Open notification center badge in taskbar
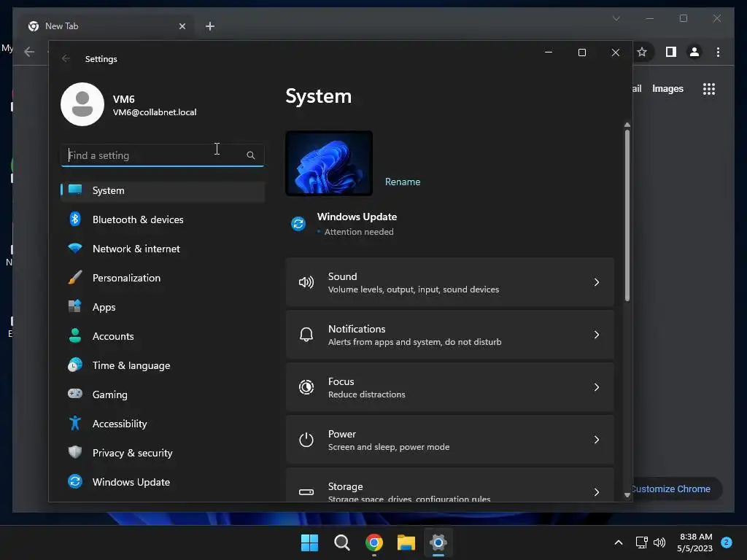The image size is (747, 560). [726, 542]
